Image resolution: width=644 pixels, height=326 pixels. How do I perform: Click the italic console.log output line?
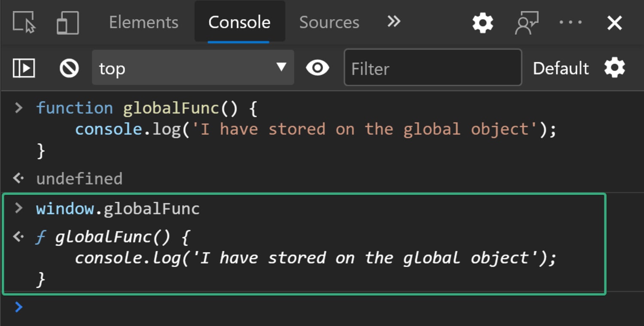coord(316,258)
